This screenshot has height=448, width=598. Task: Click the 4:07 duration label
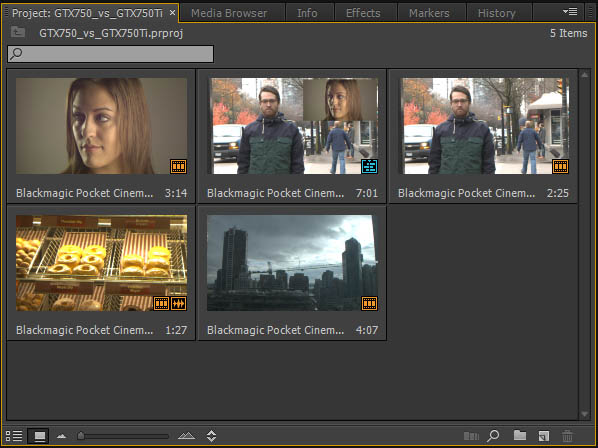click(367, 330)
